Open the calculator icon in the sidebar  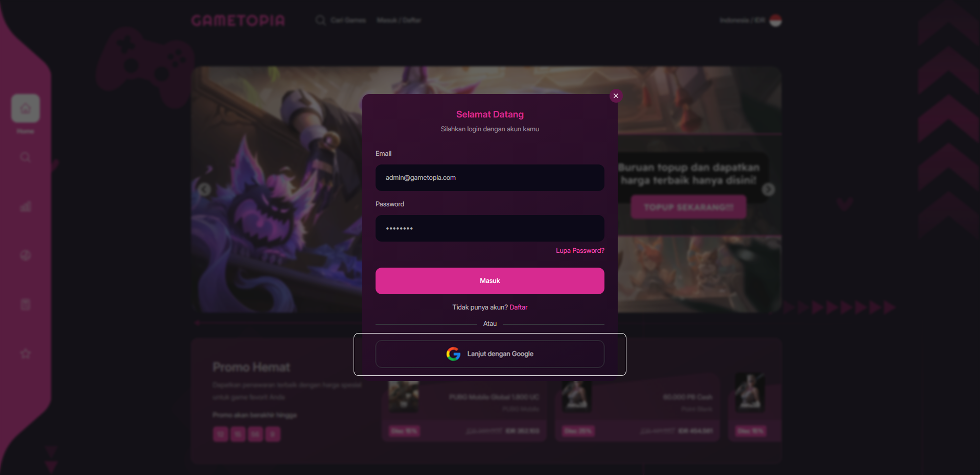click(x=26, y=304)
